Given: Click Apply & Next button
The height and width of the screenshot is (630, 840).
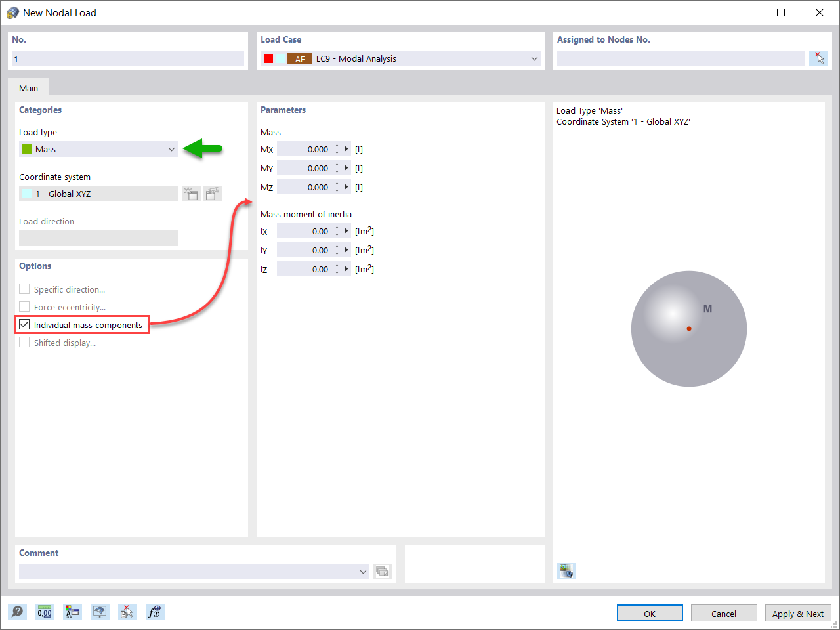Looking at the screenshot, I should [798, 613].
